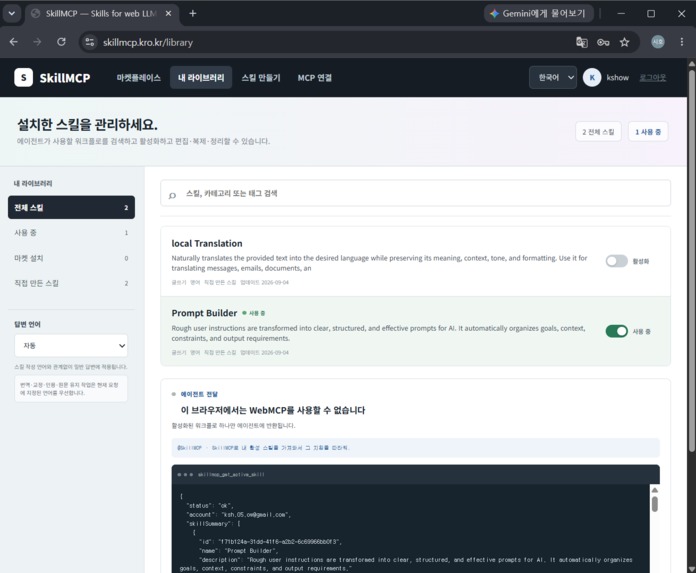Go back with the browser back arrow
Image resolution: width=696 pixels, height=573 pixels.
[14, 42]
